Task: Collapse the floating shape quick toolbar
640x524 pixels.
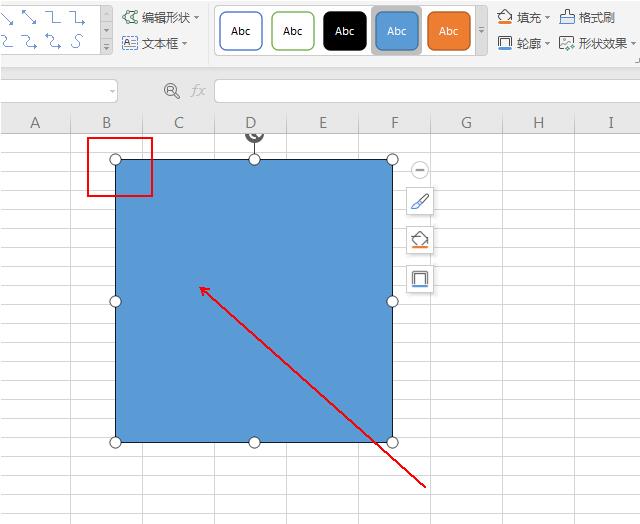Action: 420,170
